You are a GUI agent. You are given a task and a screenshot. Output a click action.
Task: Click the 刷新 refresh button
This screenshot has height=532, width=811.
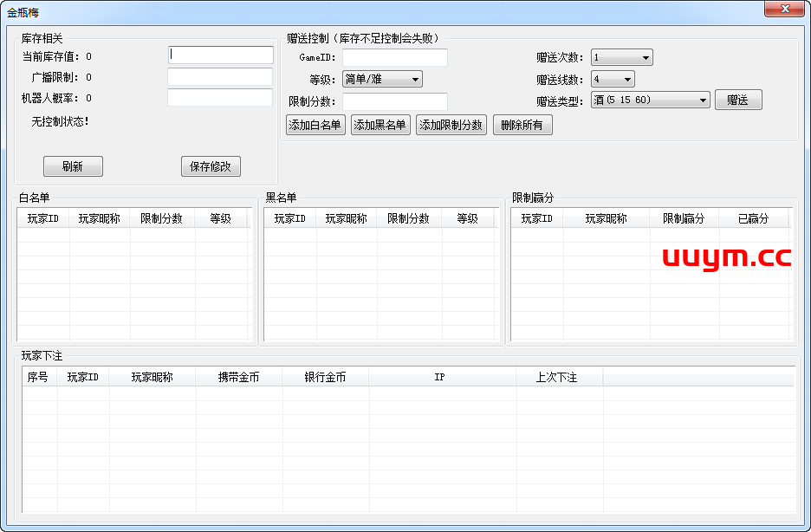[73, 166]
